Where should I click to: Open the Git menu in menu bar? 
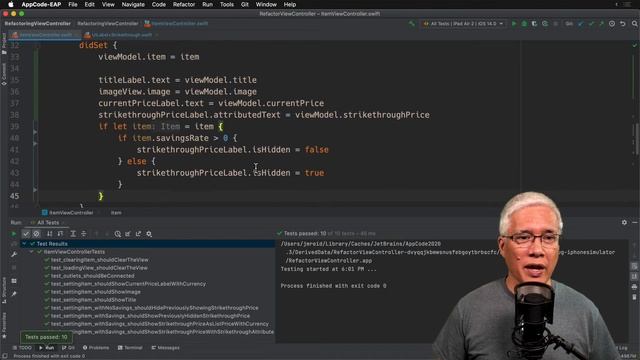point(244,4)
